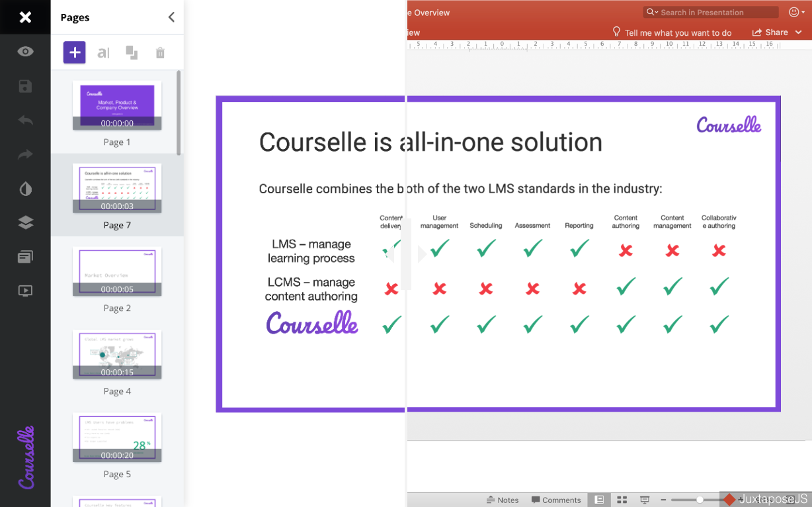Click the video play screen icon in sidebar
Image resolution: width=812 pixels, height=507 pixels.
25,291
